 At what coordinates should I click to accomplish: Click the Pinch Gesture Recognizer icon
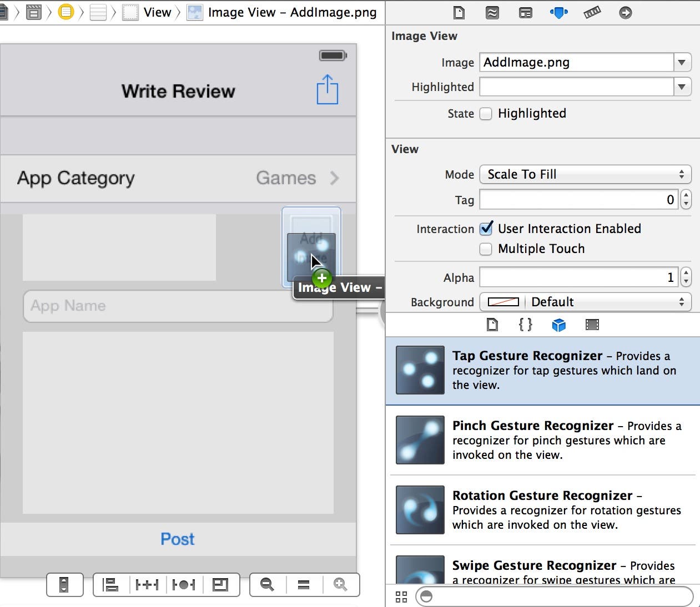pos(420,440)
